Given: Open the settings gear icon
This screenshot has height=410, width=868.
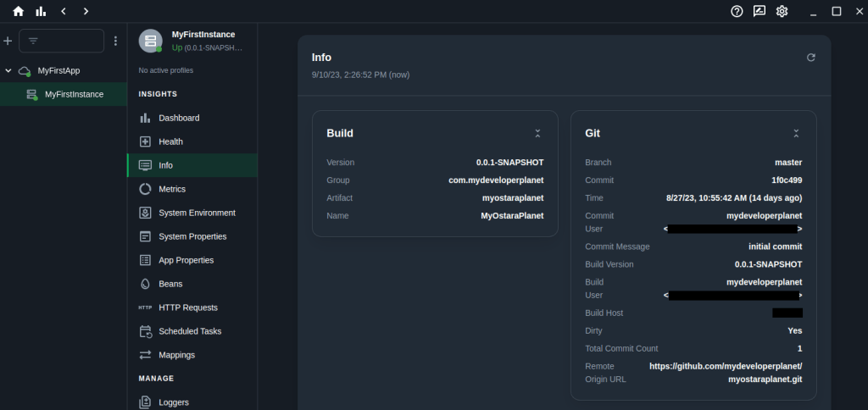Looking at the screenshot, I should (782, 11).
